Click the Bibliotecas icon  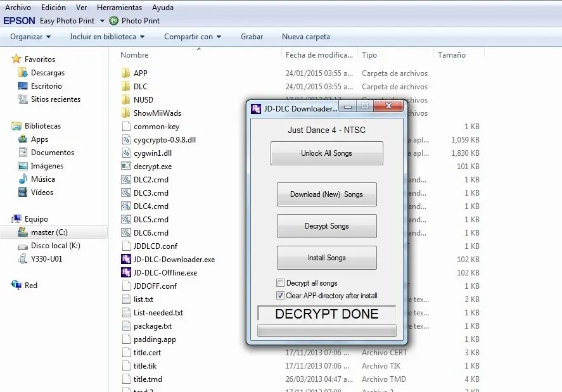(16, 126)
